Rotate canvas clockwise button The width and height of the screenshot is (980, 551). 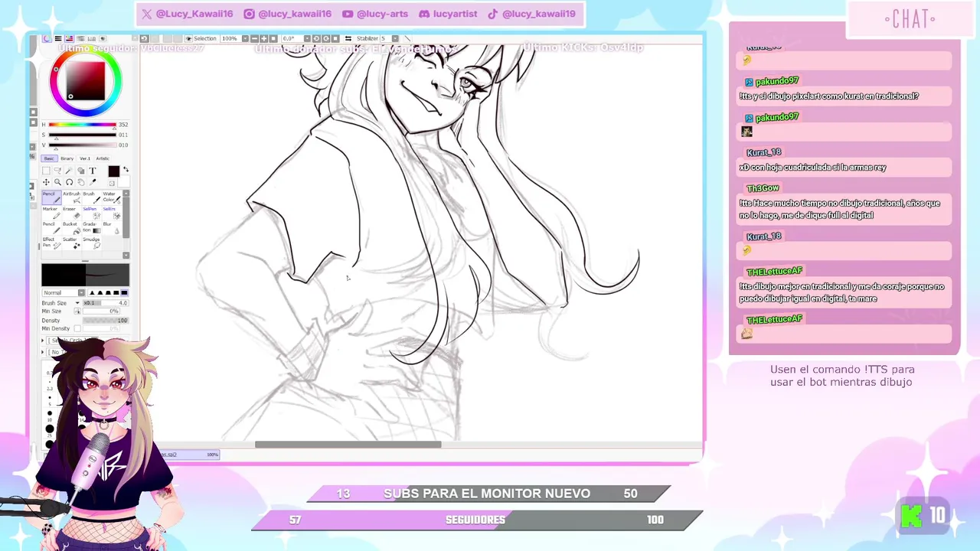(326, 38)
